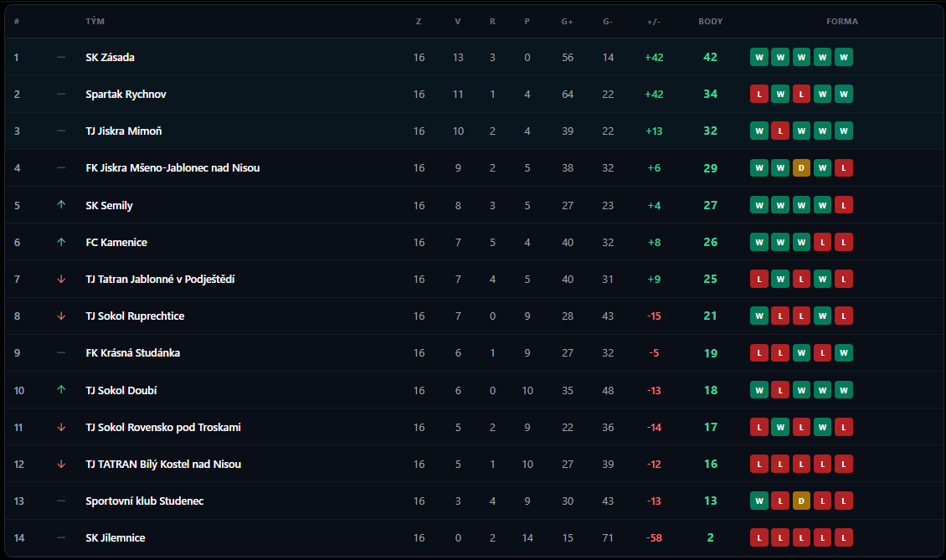Open the TJ Jiskra Mimoň team page

[x=123, y=131]
